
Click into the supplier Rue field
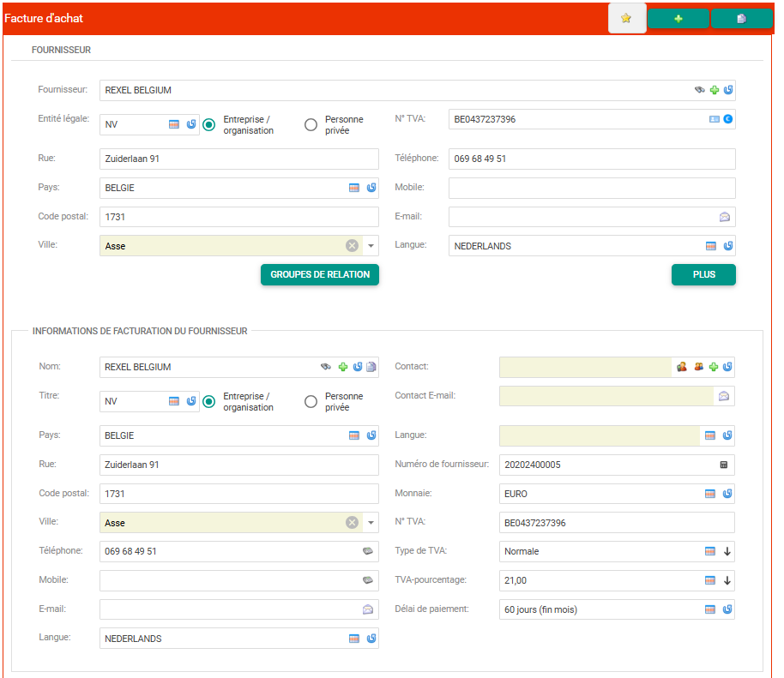click(x=239, y=159)
